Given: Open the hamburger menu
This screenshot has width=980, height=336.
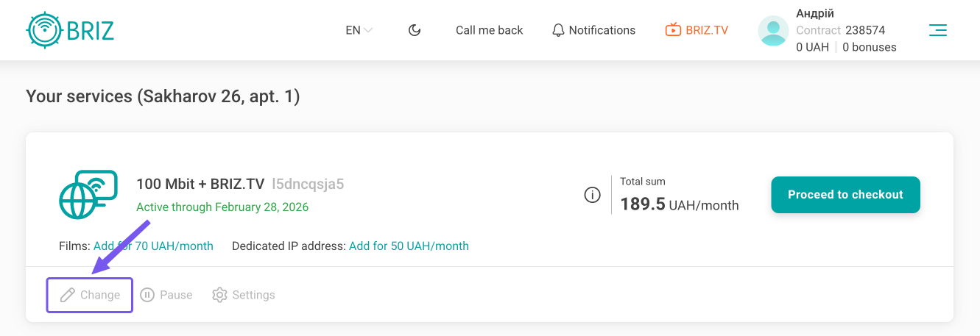Looking at the screenshot, I should click(x=937, y=30).
